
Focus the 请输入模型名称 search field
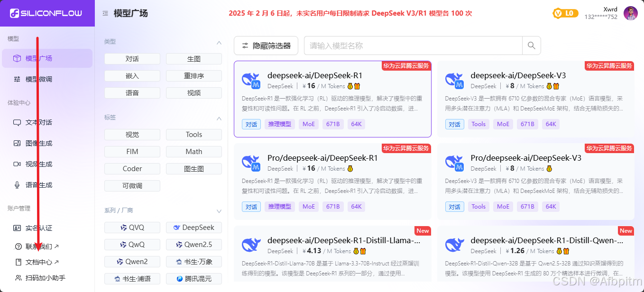(413, 46)
